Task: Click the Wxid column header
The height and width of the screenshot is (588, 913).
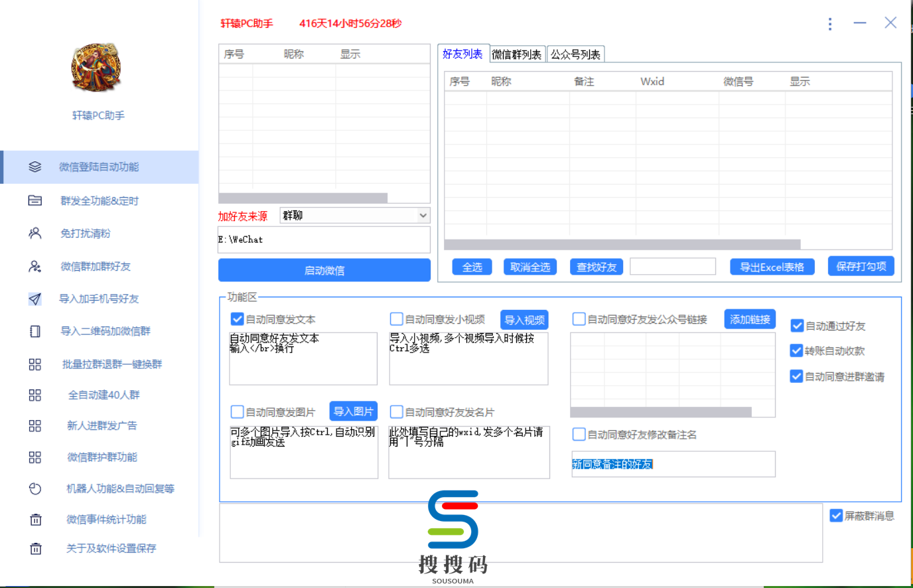Action: 652,81
